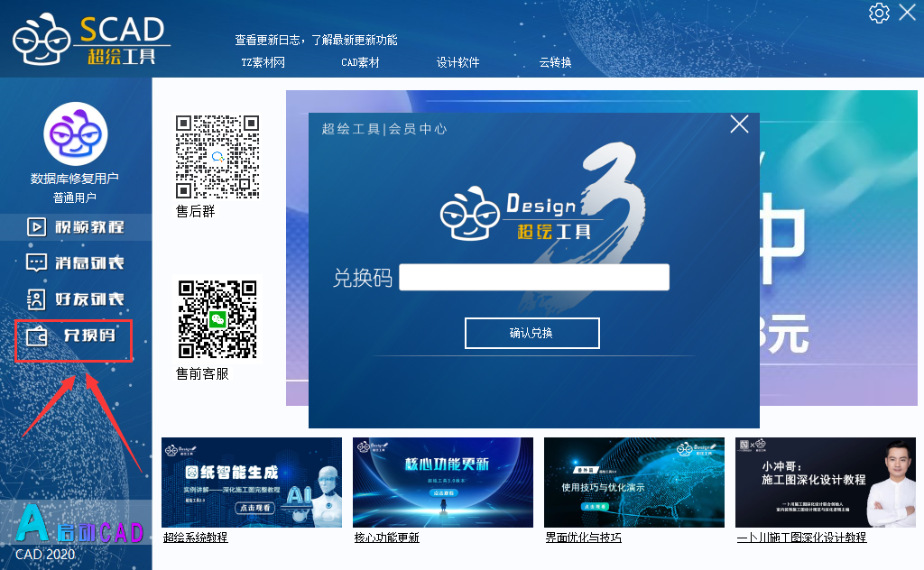Viewport: 924px width, 570px height.
Task: Click the friends list contact icon
Action: tap(36, 299)
